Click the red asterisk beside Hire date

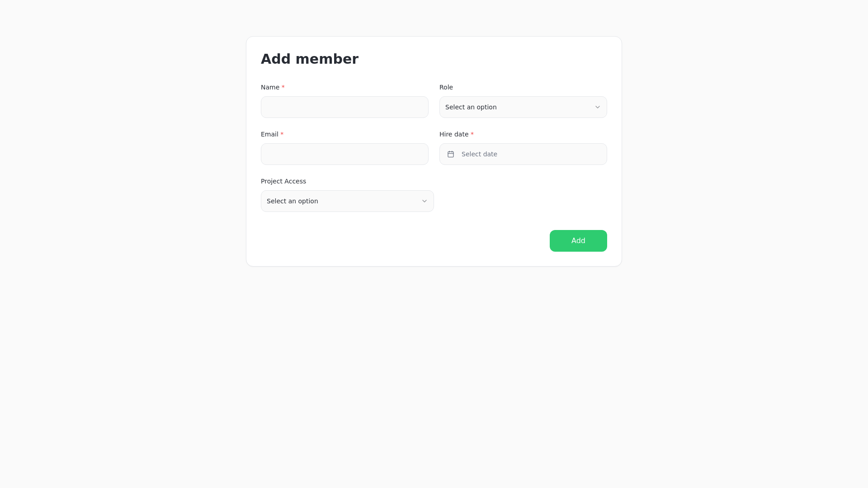click(x=472, y=134)
